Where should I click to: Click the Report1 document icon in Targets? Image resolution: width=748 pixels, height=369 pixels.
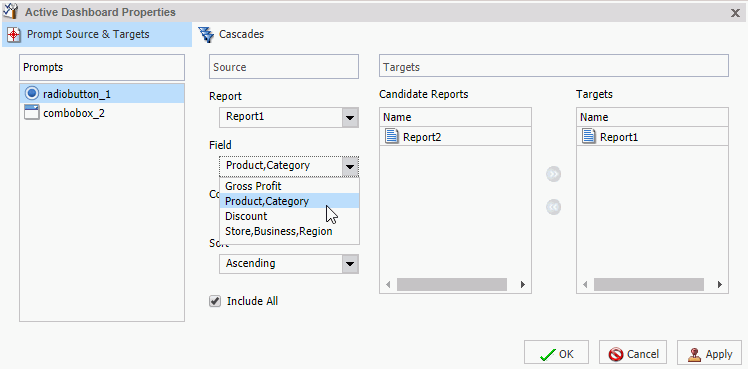(x=589, y=137)
